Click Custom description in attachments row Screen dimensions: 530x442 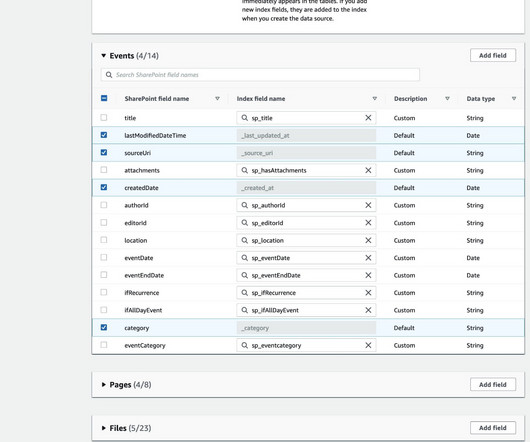click(404, 171)
